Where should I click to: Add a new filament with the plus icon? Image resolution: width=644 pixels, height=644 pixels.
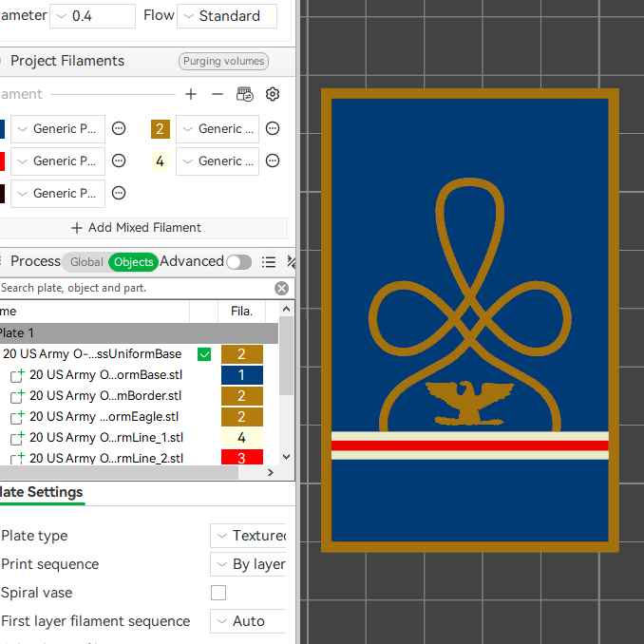(x=191, y=94)
